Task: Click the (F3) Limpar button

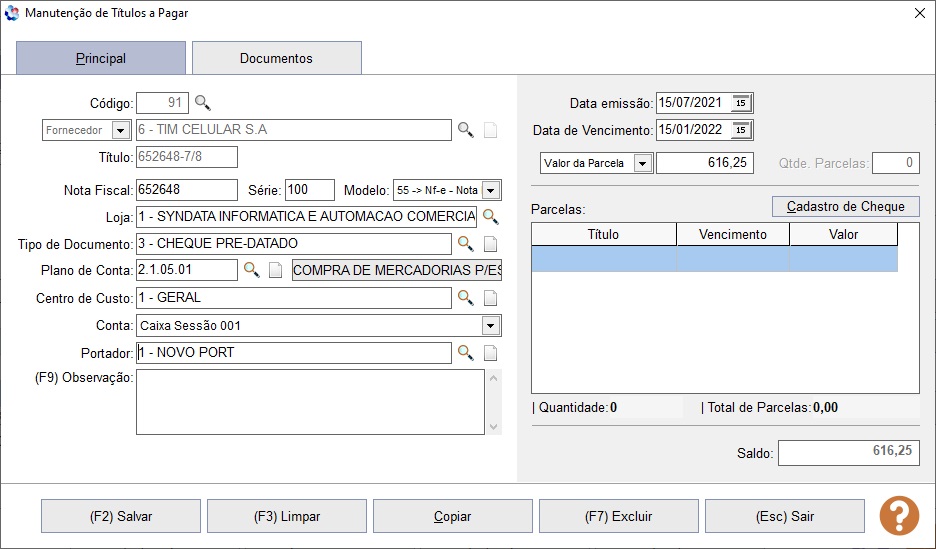Action: (287, 516)
